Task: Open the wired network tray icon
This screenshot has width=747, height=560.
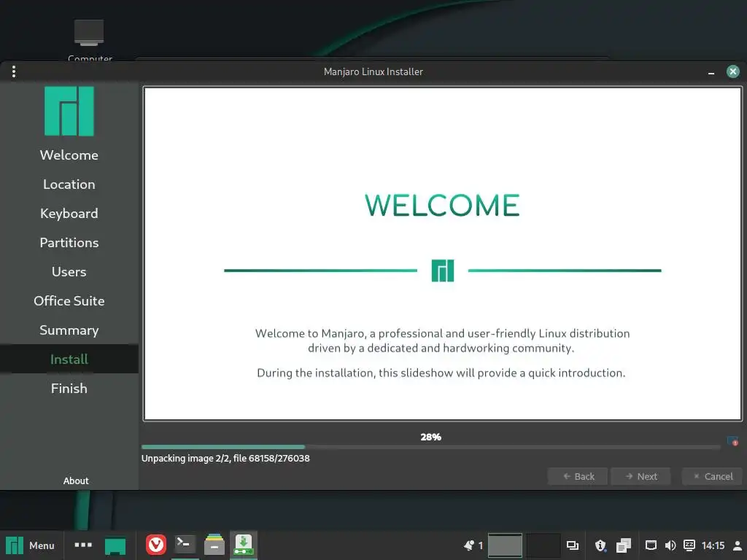Action: coord(651,545)
